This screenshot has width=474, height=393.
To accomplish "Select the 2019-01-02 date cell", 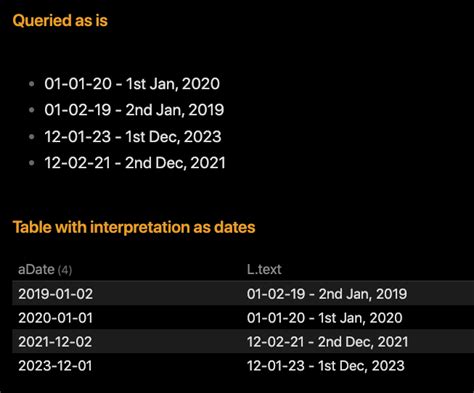I will click(x=56, y=294).
